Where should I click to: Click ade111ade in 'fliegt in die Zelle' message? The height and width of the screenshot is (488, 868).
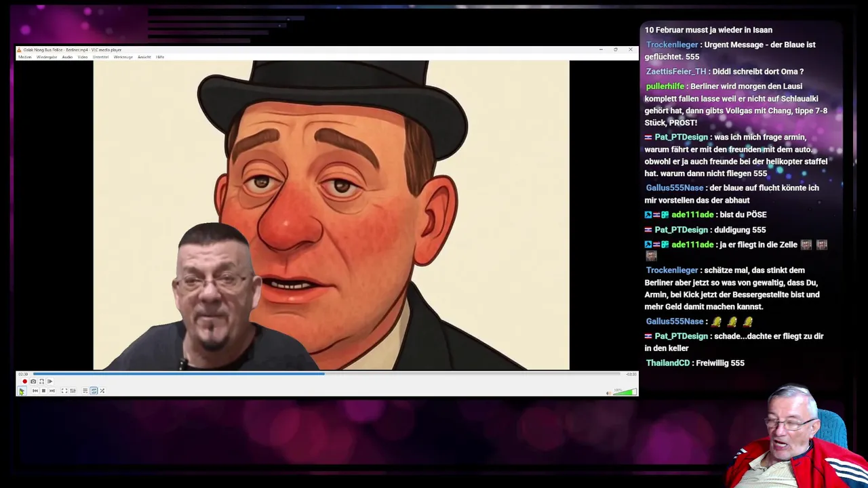(692, 245)
